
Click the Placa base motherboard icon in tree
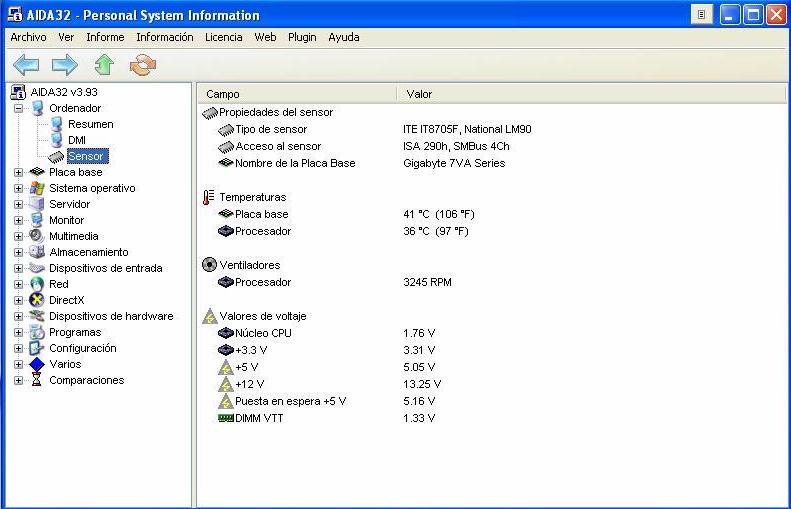37,172
